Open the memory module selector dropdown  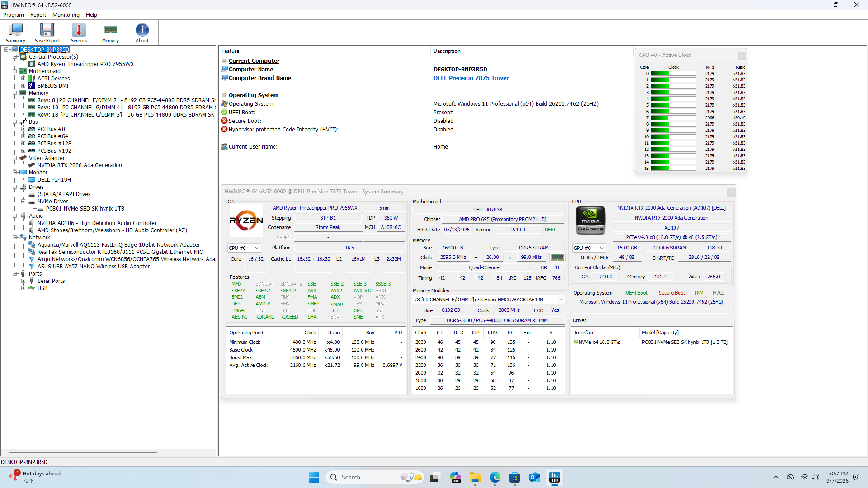coord(488,300)
